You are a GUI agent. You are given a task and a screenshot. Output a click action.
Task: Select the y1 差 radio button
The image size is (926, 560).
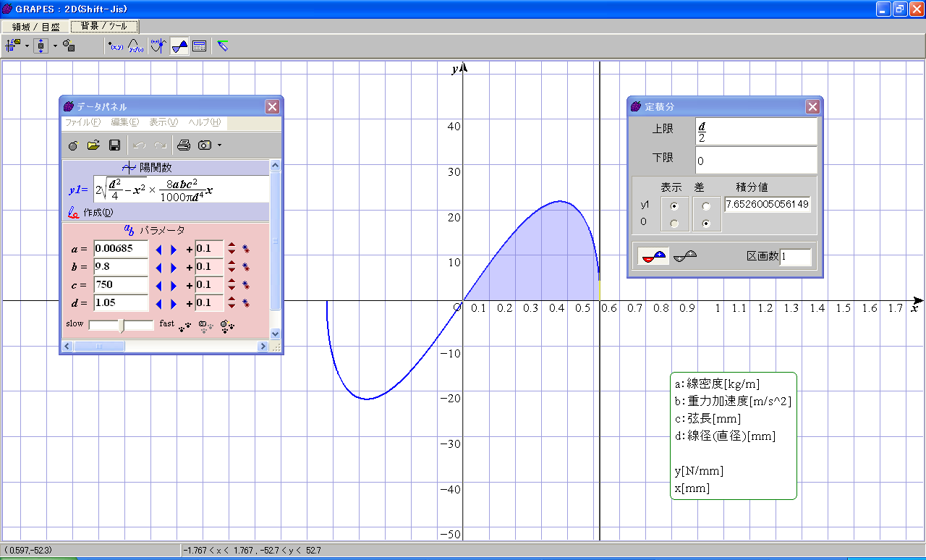tap(706, 205)
